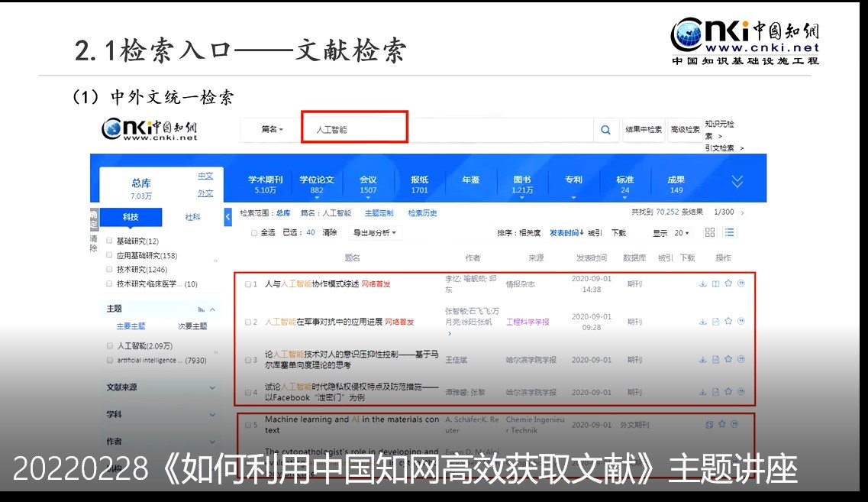Viewport: 868px width, 502px height.
Task: Open the 工程科学学报 journal source link
Action: 527,322
